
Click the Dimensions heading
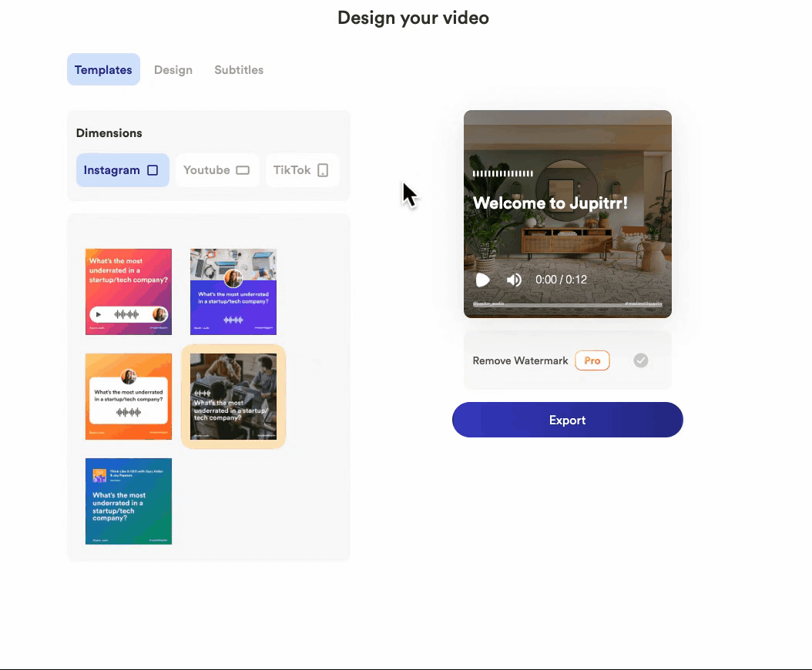(109, 133)
